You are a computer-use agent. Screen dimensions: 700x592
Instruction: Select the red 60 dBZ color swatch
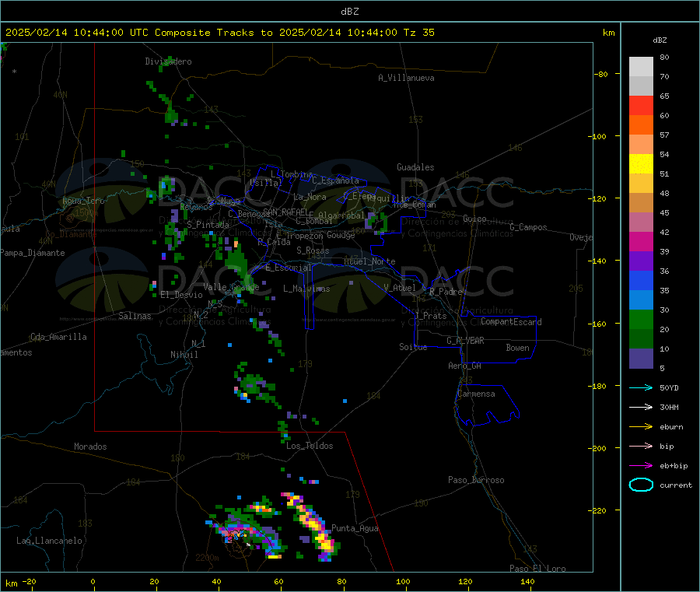coord(641,105)
